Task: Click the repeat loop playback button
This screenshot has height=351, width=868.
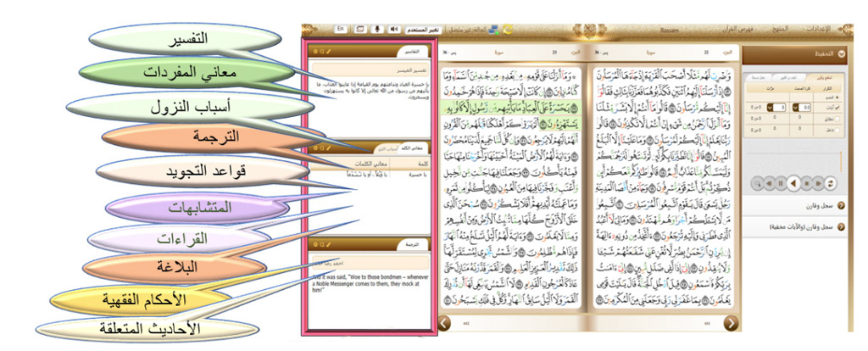Action: coord(830,181)
